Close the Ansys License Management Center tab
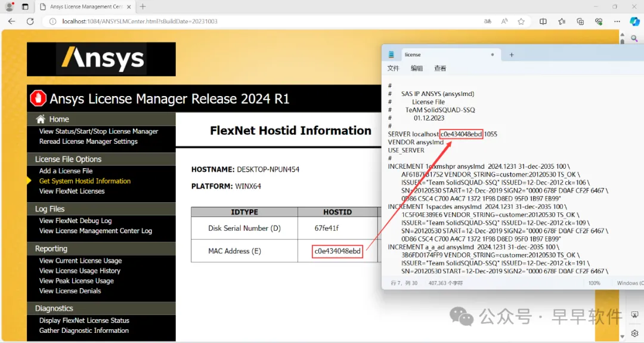This screenshot has width=644, height=343. 129,7
